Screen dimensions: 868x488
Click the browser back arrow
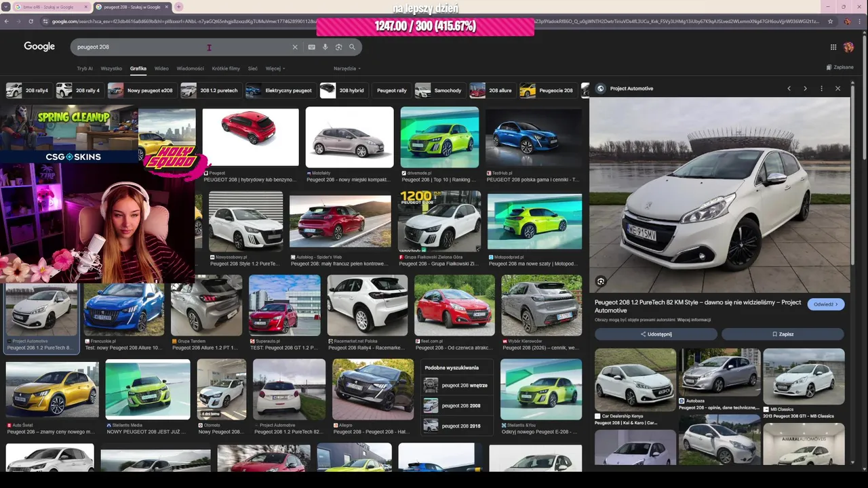click(x=6, y=22)
